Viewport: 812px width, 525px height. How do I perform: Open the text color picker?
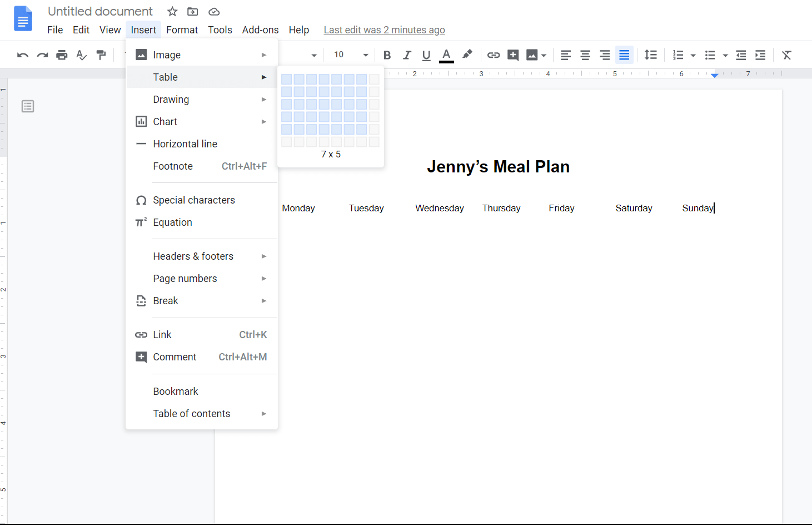pyautogui.click(x=446, y=55)
